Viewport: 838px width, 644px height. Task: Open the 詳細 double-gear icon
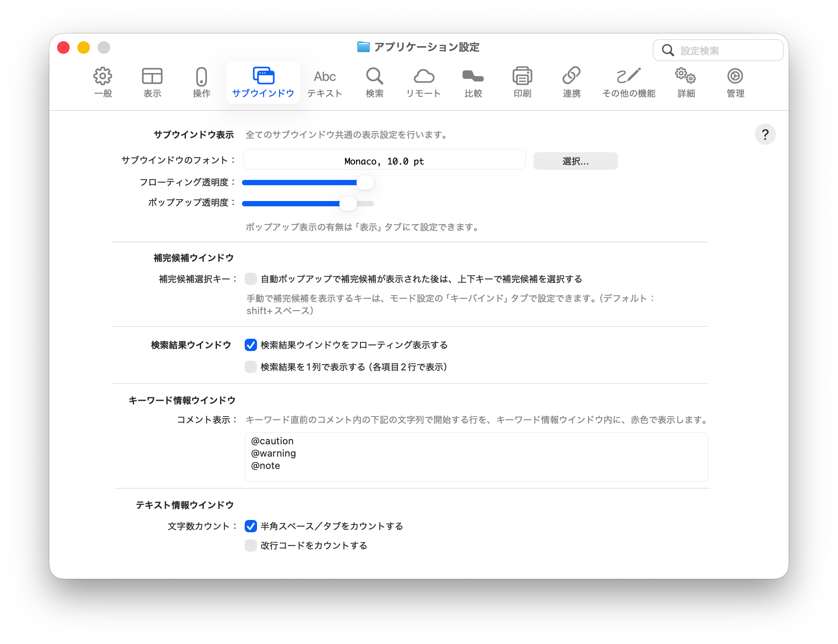(686, 77)
